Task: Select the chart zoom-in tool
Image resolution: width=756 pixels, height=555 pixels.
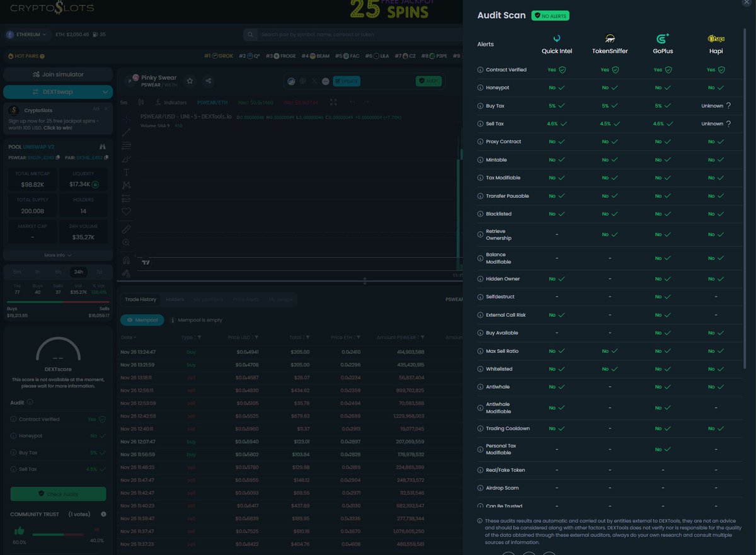Action: pos(126,243)
